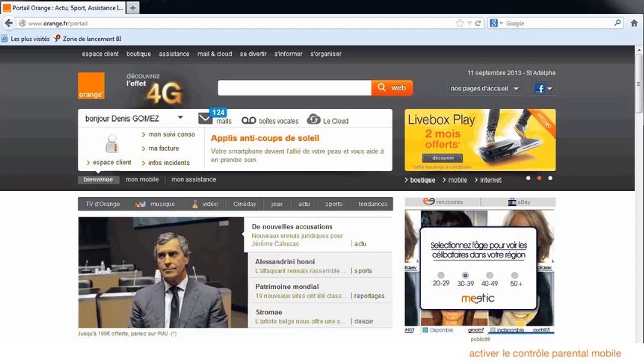
Task: Select the first carousel dot
Action: coord(528,178)
